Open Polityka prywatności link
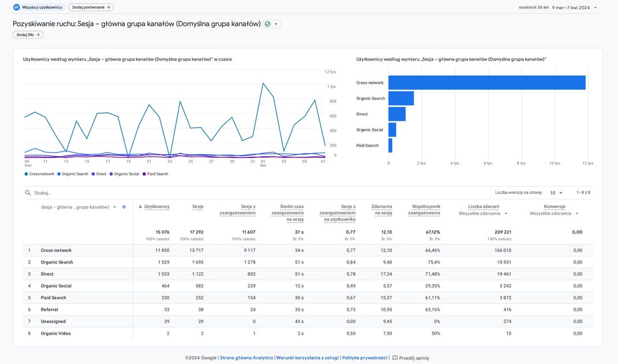617x364 pixels. 364,358
